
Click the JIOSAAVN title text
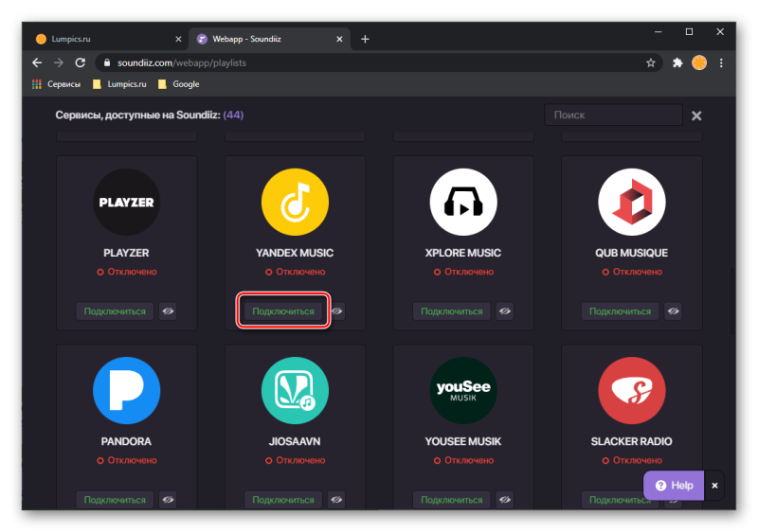295,441
